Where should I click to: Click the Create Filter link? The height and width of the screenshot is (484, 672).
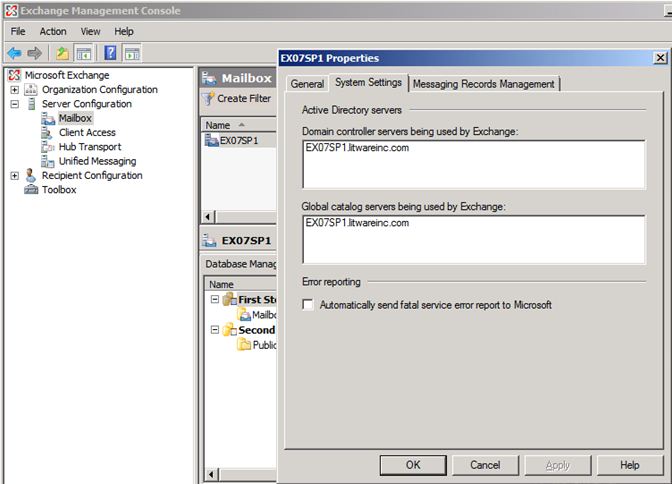coord(244,99)
